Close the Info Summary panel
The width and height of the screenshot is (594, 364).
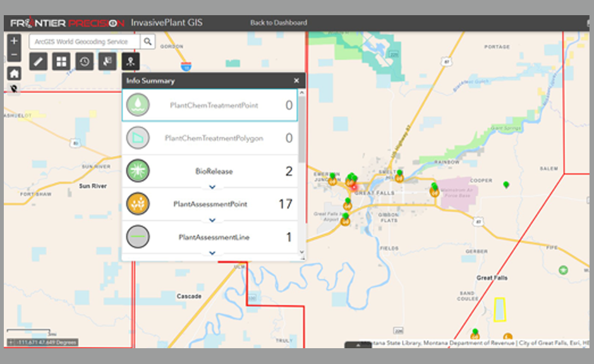click(296, 81)
